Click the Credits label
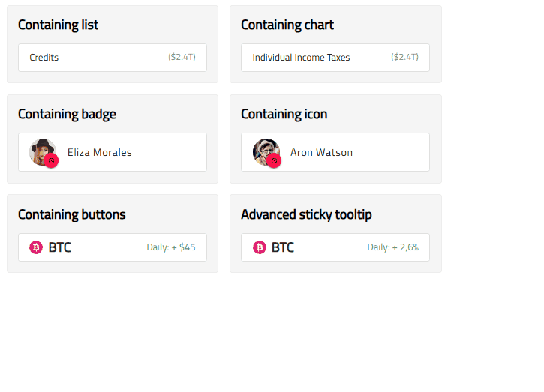Viewport: 544px width, 392px height. [x=44, y=58]
